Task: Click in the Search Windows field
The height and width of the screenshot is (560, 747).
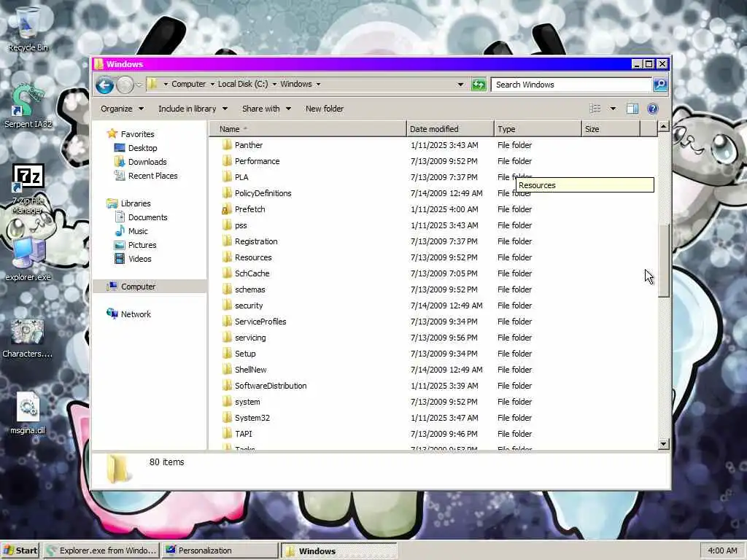Action: point(572,85)
